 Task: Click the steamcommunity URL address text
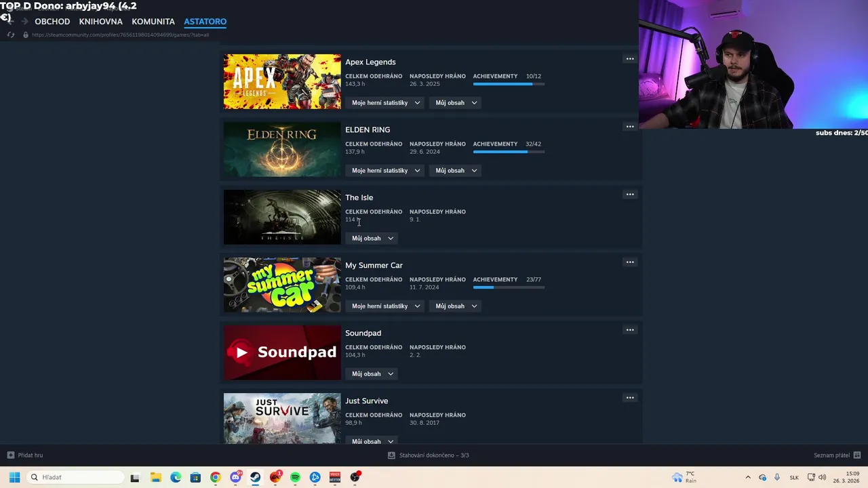120,35
